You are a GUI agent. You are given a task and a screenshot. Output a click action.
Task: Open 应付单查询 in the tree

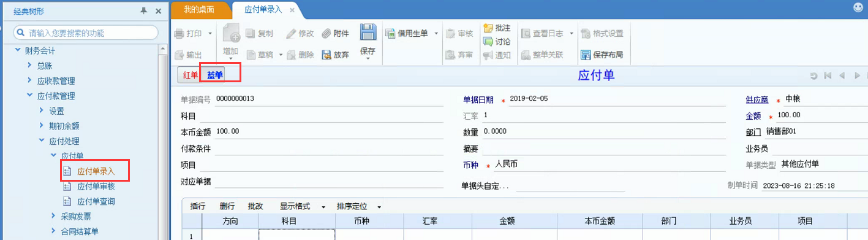pyautogui.click(x=96, y=201)
